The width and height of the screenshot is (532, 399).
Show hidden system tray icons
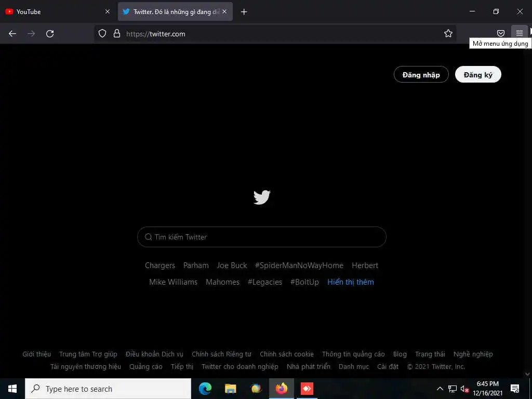click(440, 389)
